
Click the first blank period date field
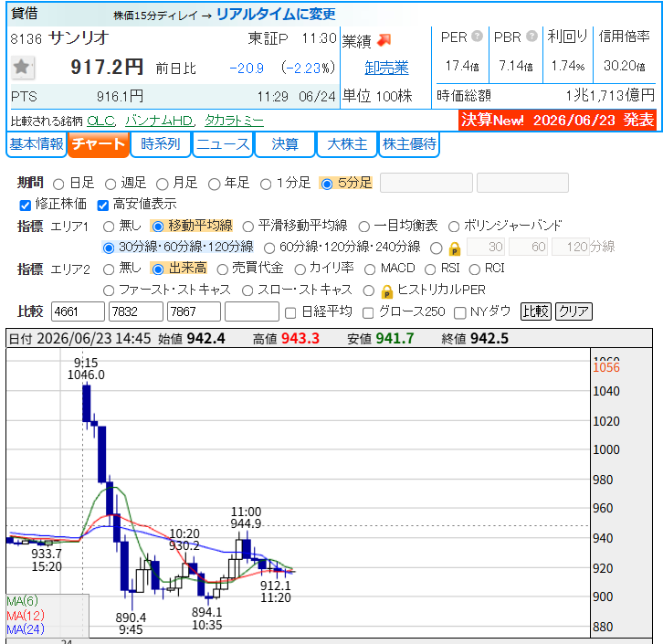(426, 183)
